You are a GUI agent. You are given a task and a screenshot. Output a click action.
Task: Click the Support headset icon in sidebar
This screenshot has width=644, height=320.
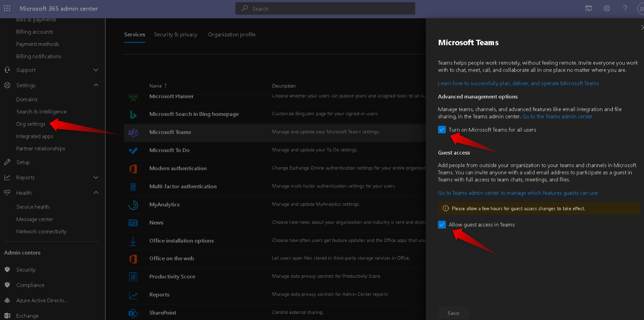(x=7, y=70)
